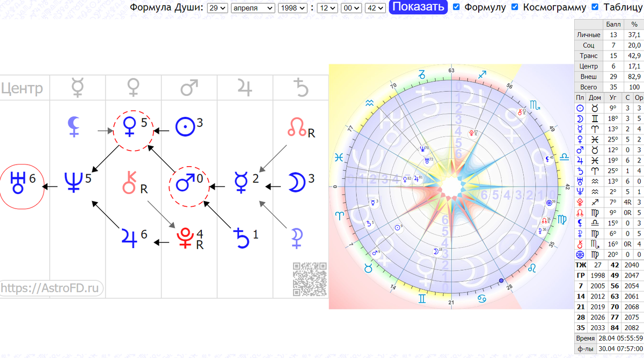Click the Chiron symbol in the formula
Screen dimensions: 644x358
pyautogui.click(x=129, y=182)
